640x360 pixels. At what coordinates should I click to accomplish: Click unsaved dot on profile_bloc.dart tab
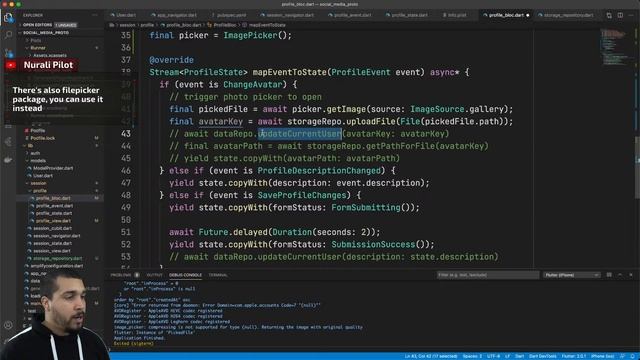click(528, 15)
